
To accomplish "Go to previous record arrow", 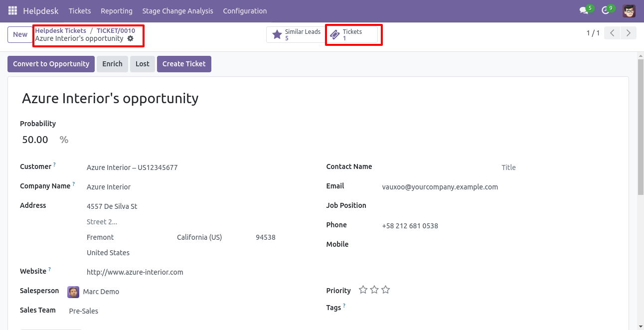I will click(612, 33).
